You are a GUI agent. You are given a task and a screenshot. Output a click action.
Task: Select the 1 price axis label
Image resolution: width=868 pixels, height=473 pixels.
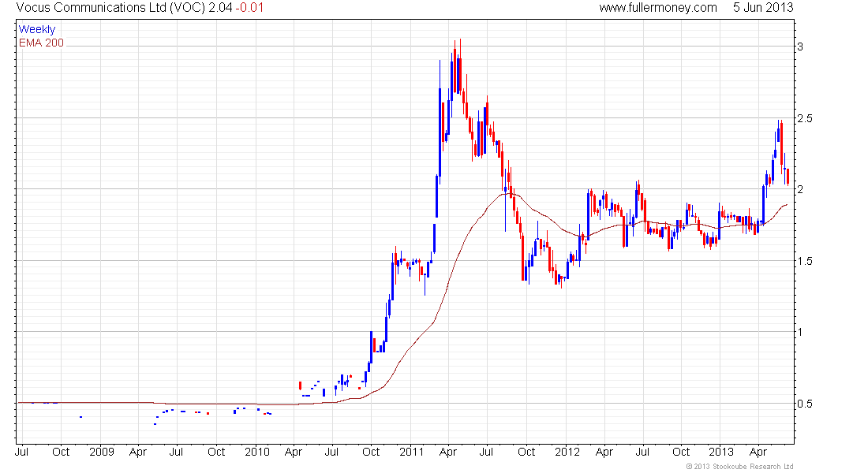(800, 332)
